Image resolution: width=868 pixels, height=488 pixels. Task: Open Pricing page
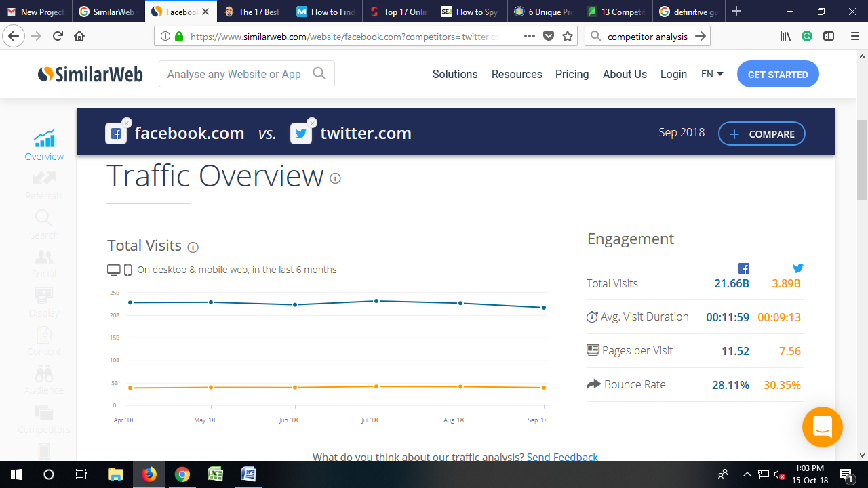point(572,74)
